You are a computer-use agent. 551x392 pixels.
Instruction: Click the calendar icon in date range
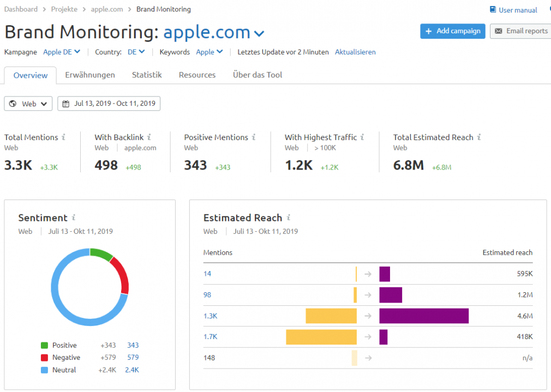[65, 104]
